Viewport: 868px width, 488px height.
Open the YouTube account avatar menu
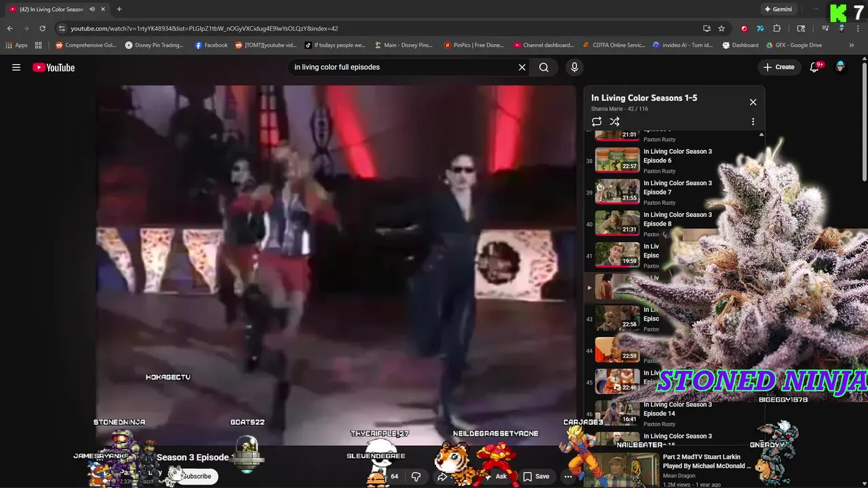click(840, 67)
